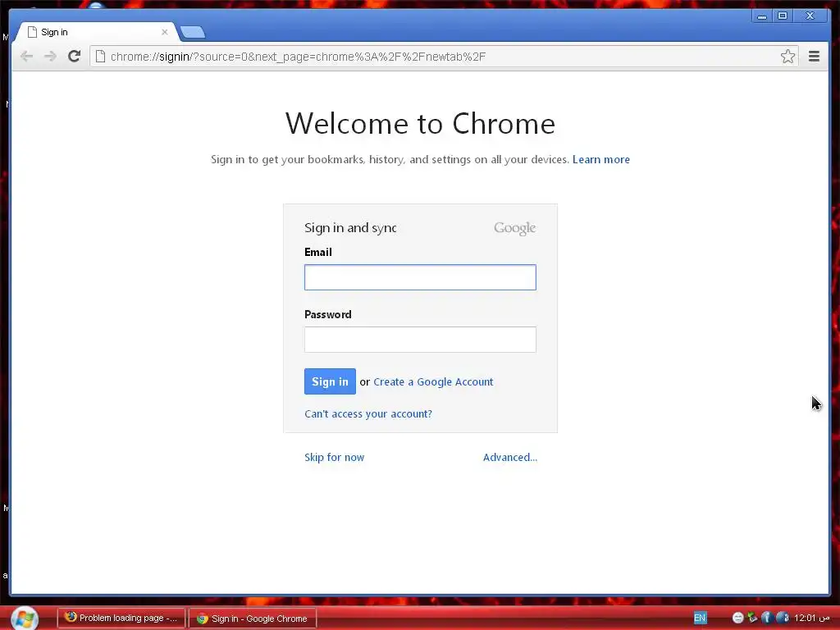Click the Email input field
Image resolution: width=840 pixels, height=630 pixels.
click(x=420, y=277)
